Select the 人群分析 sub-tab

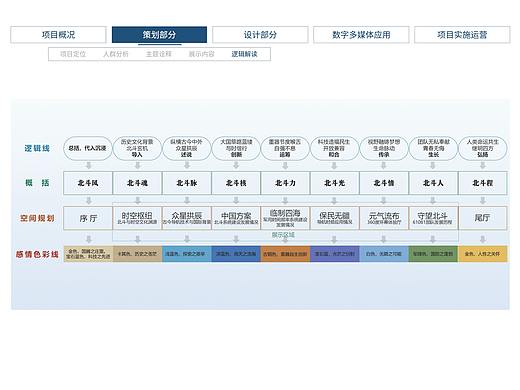coord(116,54)
